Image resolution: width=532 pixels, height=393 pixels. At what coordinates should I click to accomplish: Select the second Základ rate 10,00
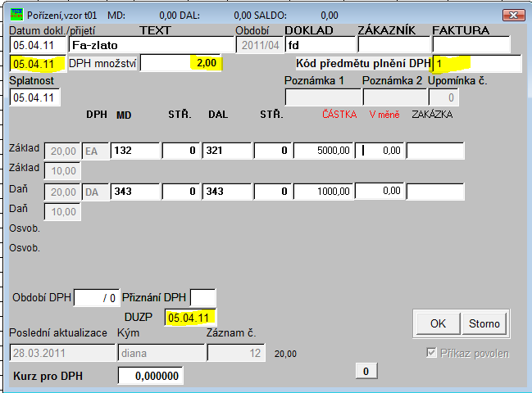(62, 171)
